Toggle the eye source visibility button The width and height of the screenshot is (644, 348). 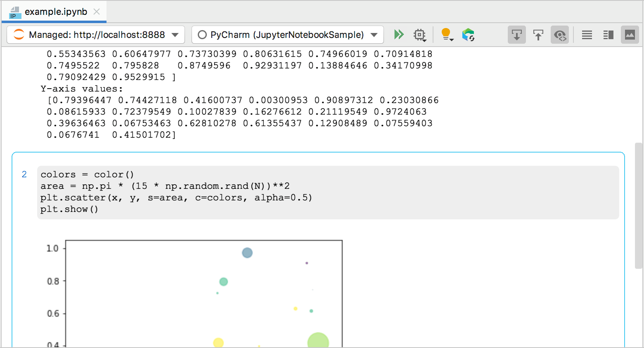(x=559, y=35)
